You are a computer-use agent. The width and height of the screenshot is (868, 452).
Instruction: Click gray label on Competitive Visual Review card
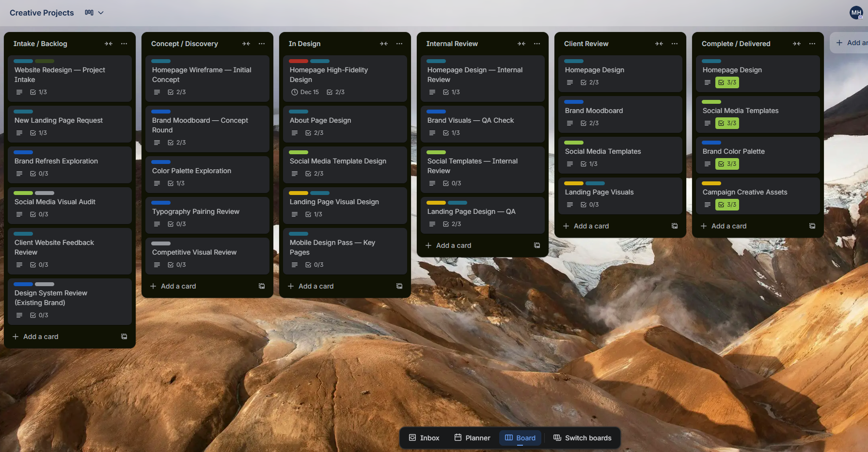(161, 243)
